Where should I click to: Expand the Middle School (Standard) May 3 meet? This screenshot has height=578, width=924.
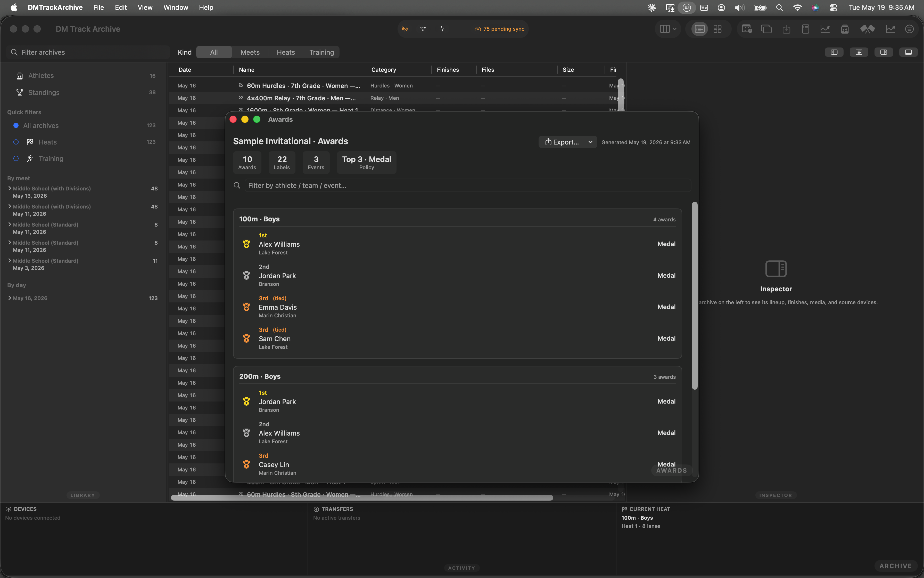pos(10,260)
